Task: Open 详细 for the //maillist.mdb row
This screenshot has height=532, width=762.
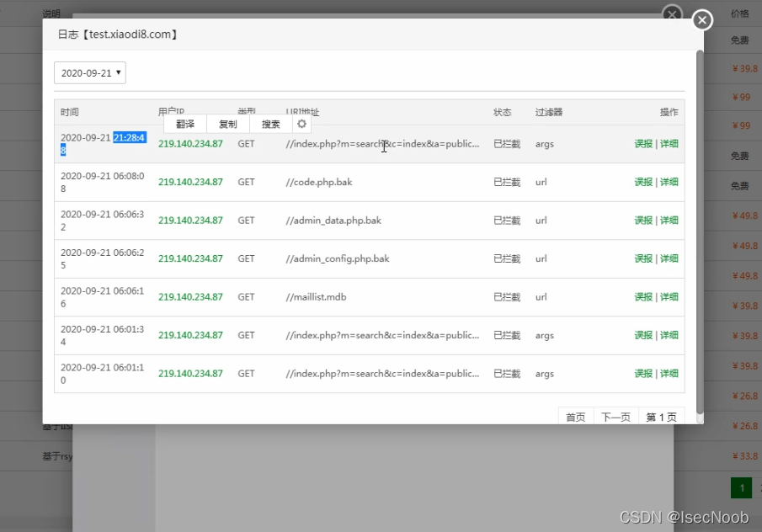Action: (x=669, y=297)
